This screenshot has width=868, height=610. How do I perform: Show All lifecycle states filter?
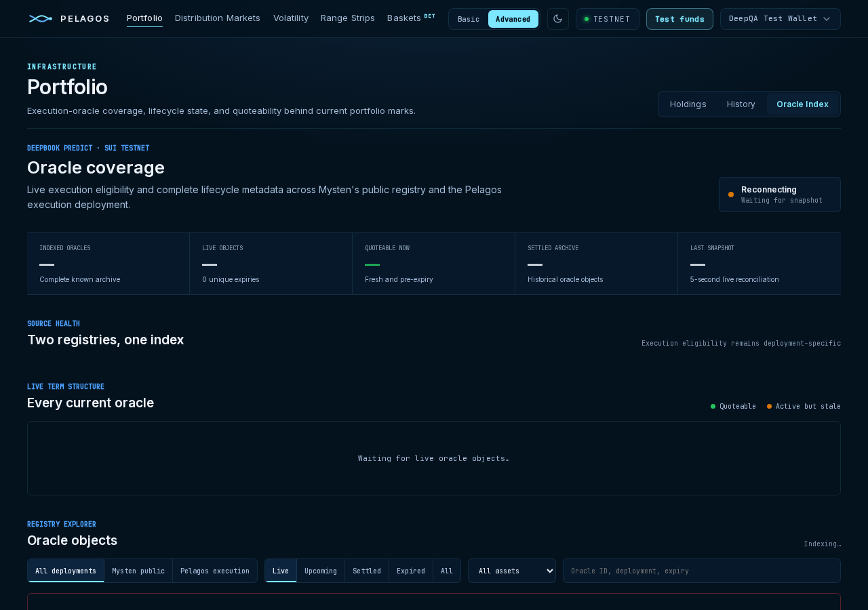click(x=447, y=571)
